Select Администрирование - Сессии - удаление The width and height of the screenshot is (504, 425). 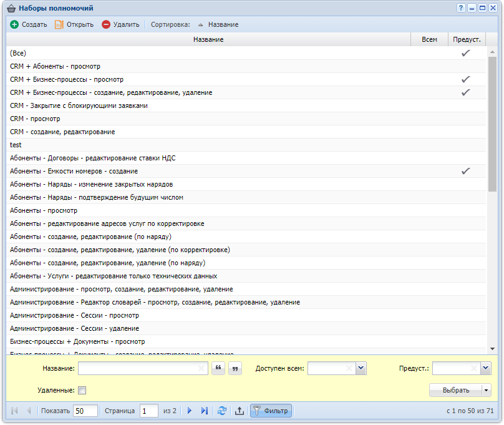[246, 328]
